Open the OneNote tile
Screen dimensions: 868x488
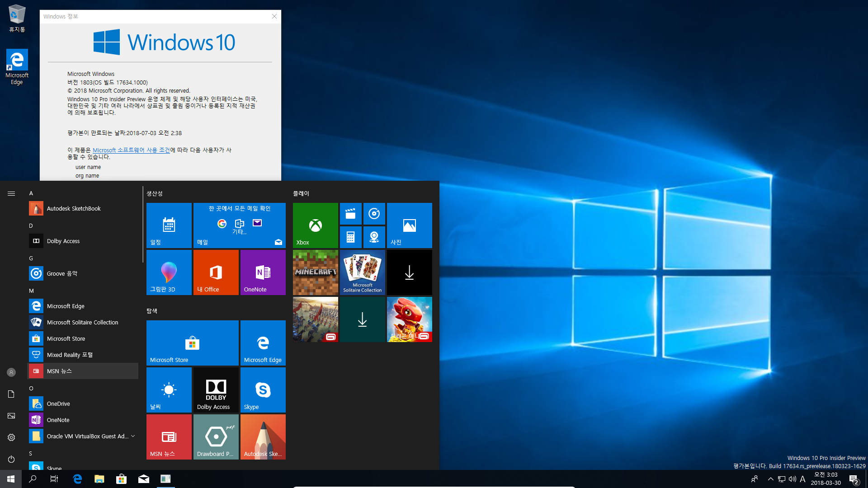coord(263,272)
